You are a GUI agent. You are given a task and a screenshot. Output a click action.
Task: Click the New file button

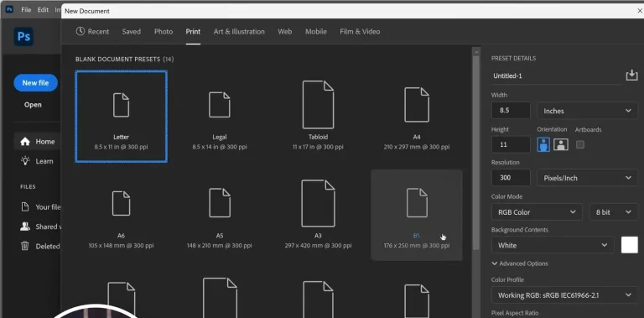[x=36, y=82]
